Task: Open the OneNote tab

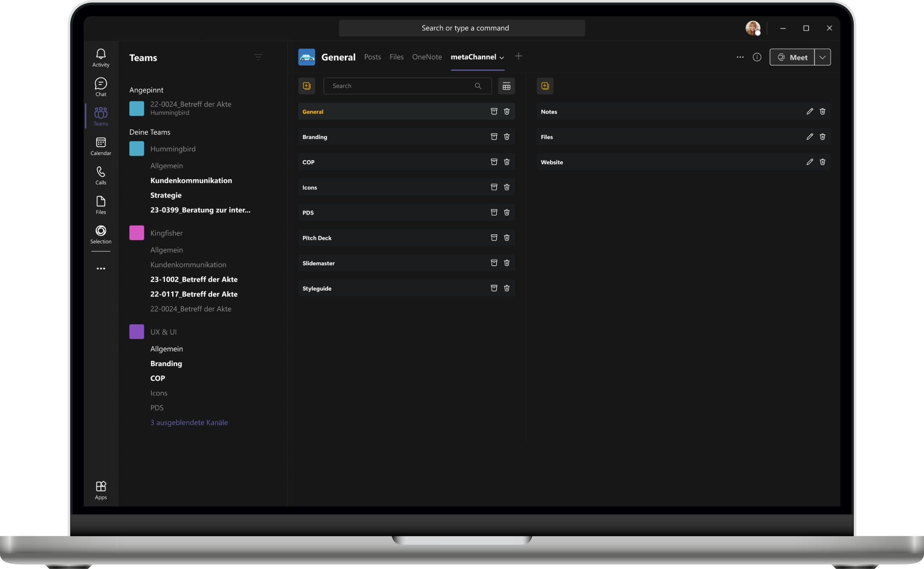Action: pos(427,57)
